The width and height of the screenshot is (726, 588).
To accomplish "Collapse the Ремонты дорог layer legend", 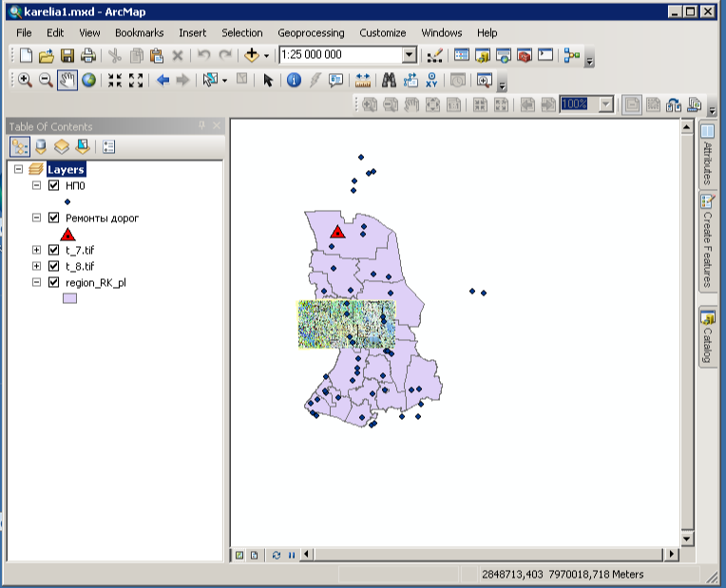I will pos(37,218).
